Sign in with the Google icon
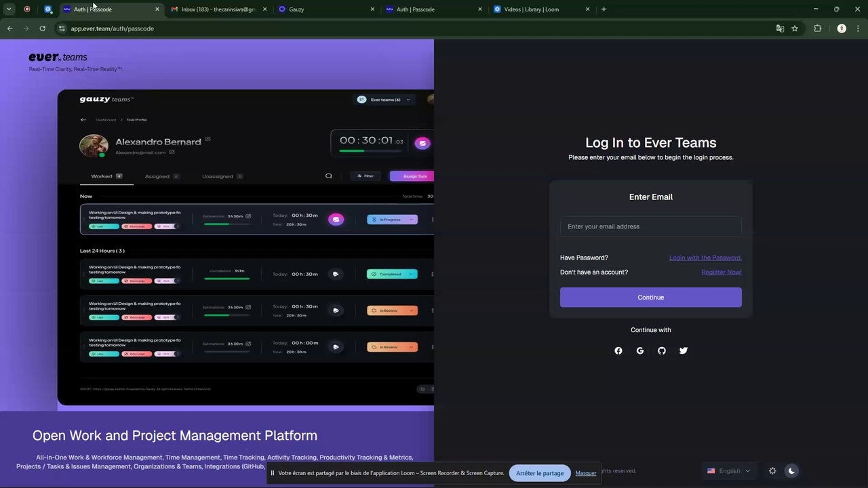This screenshot has height=488, width=868. [640, 350]
